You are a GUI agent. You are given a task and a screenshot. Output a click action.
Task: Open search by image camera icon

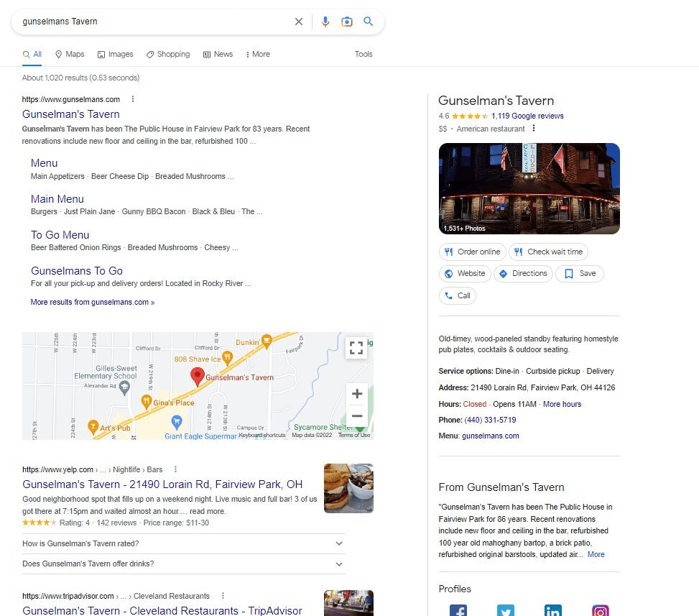347,22
